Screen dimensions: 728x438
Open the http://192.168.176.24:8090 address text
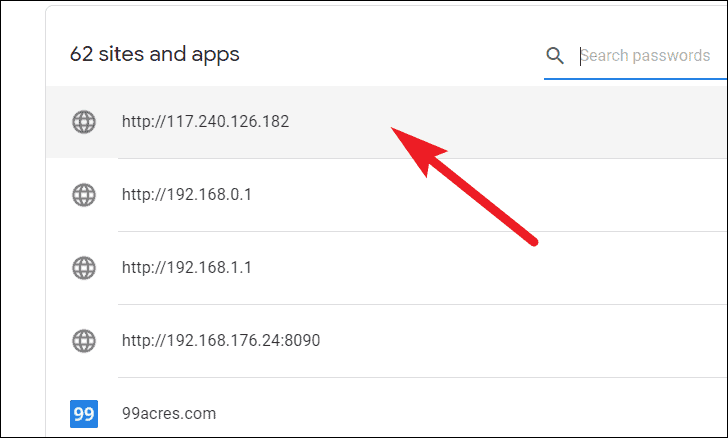221,340
